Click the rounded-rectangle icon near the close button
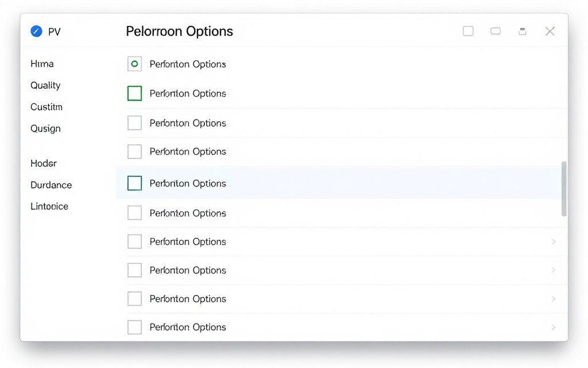This screenshot has width=588, height=368. pyautogui.click(x=495, y=31)
